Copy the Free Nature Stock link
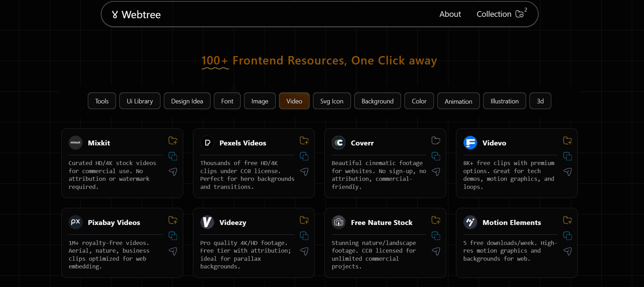Viewport: 644px width, 287px height. point(436,236)
